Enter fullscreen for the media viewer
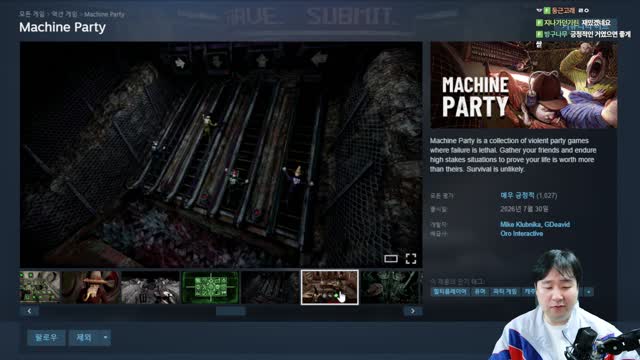Image resolution: width=640 pixels, height=360 pixels. (x=411, y=258)
